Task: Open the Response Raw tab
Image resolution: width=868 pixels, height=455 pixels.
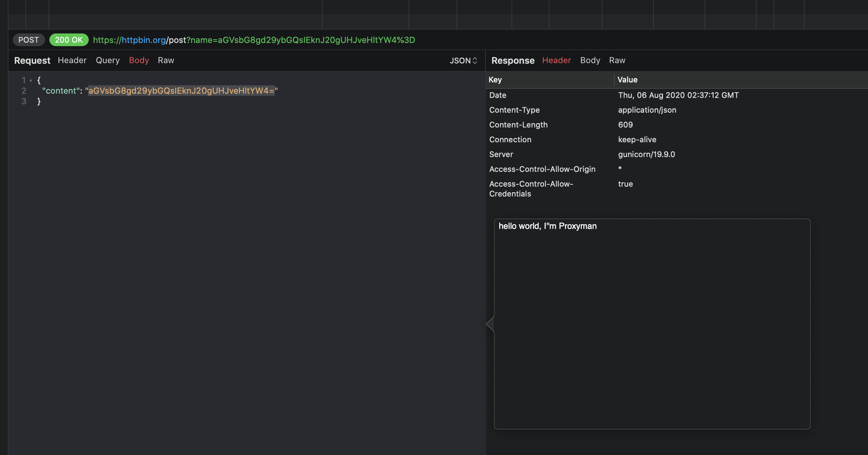Action: [x=617, y=60]
